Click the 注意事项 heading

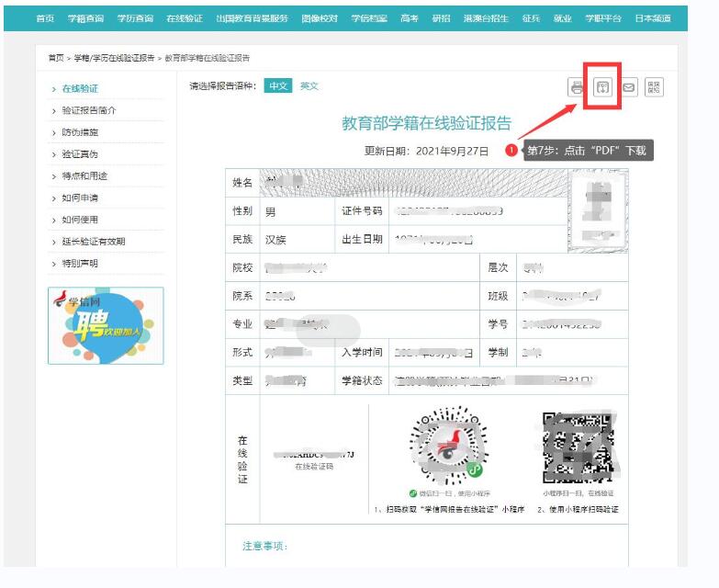[x=265, y=546]
